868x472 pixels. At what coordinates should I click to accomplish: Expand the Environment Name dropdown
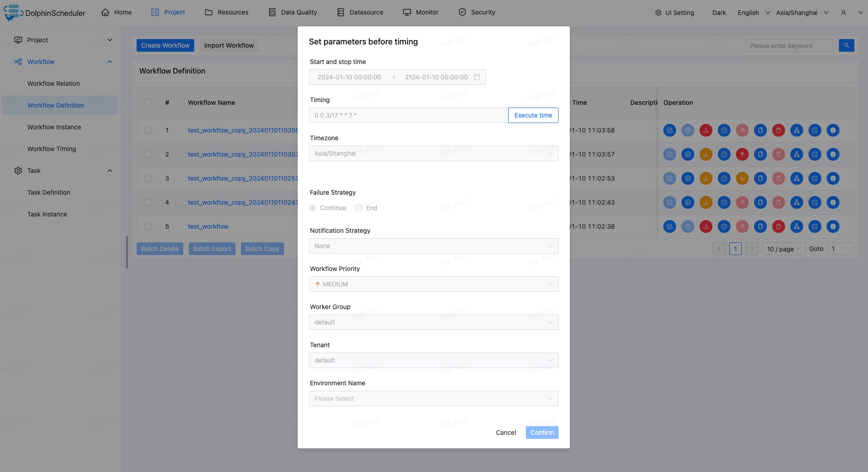pyautogui.click(x=433, y=398)
